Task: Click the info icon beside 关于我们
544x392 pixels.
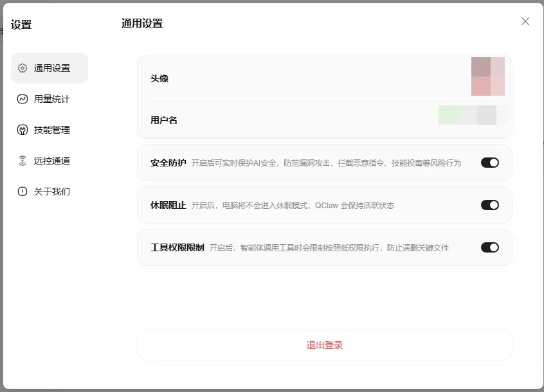Action: coord(22,191)
